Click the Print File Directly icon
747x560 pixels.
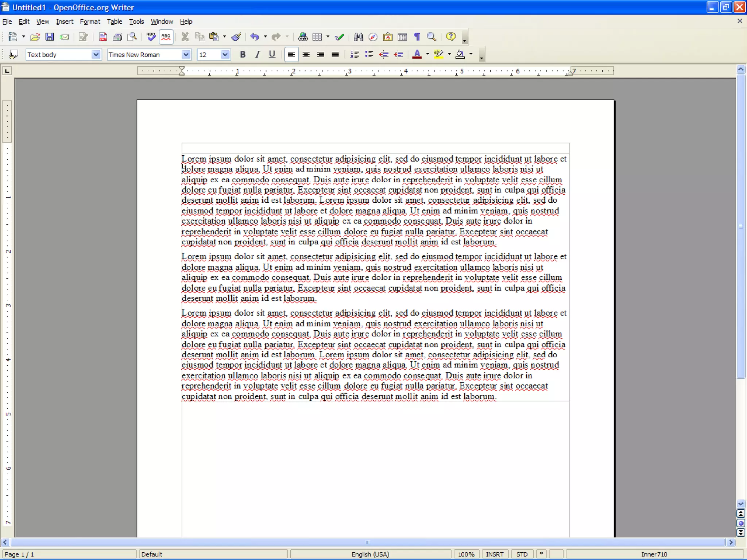(x=117, y=37)
